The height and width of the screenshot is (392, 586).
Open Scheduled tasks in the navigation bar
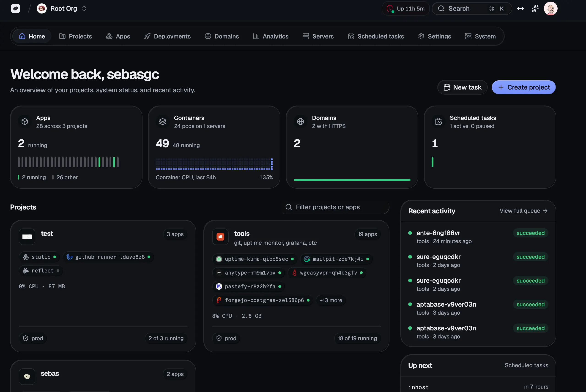[x=376, y=36]
